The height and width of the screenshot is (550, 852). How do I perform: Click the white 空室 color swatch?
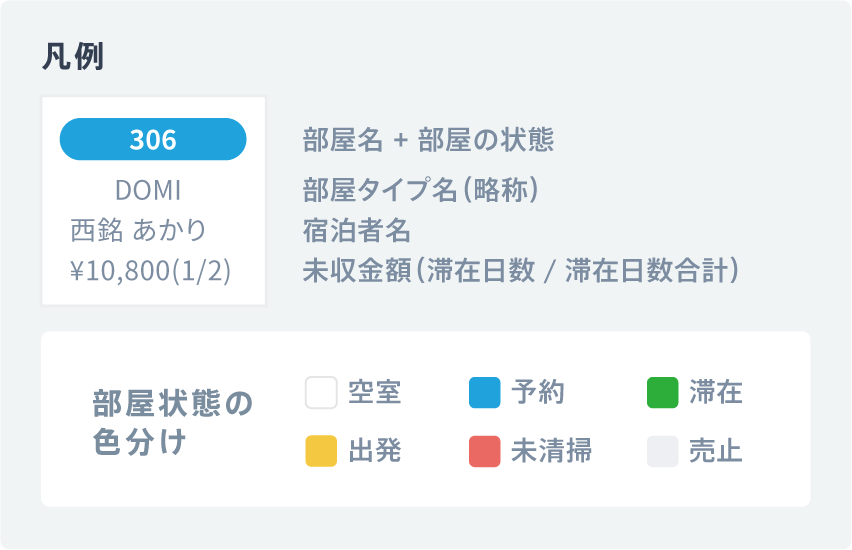(321, 392)
